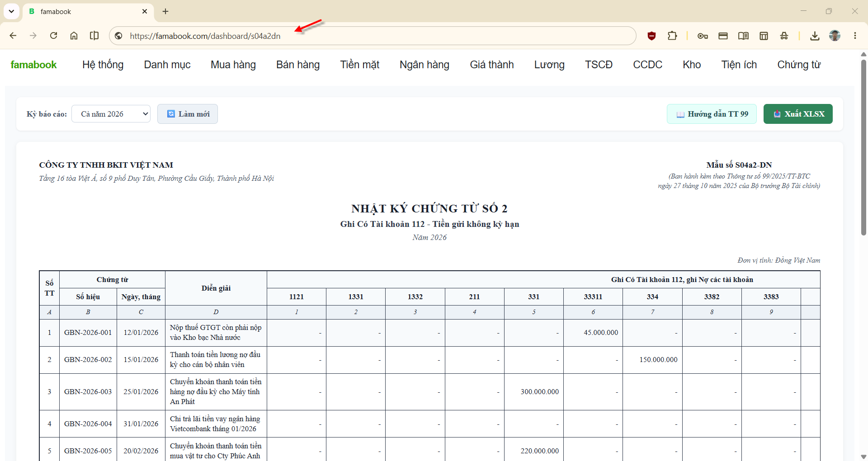Select voucher number GBN-2026-001
Screen dimensions: 868x461
[x=88, y=333]
